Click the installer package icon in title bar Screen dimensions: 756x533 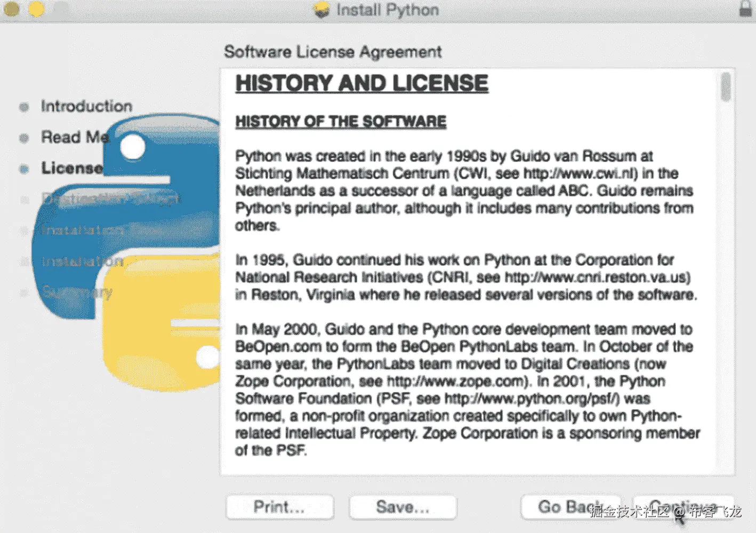[320, 9]
